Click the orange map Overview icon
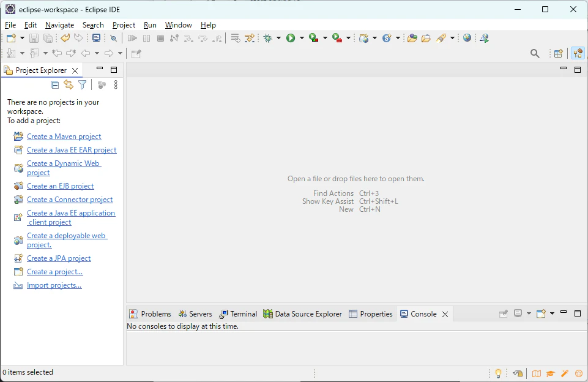 point(537,373)
